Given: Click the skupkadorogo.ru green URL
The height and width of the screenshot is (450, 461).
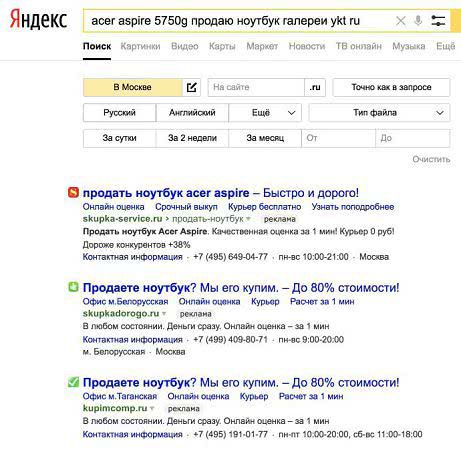Looking at the screenshot, I should coord(121,313).
